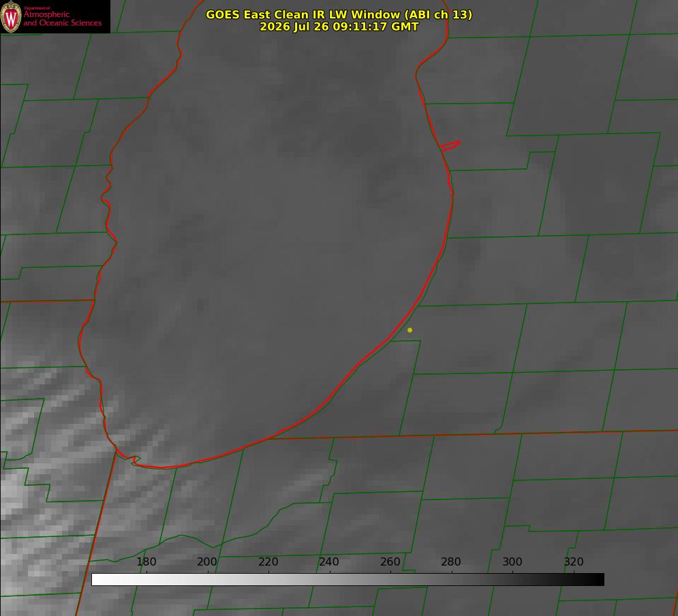Viewport: 678px width, 616px height.
Task: Click the 'ABI ch 13' text in the title
Action: (x=438, y=14)
